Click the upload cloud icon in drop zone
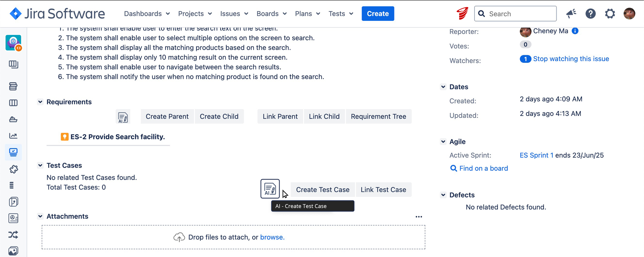This screenshot has height=257, width=644. click(179, 237)
